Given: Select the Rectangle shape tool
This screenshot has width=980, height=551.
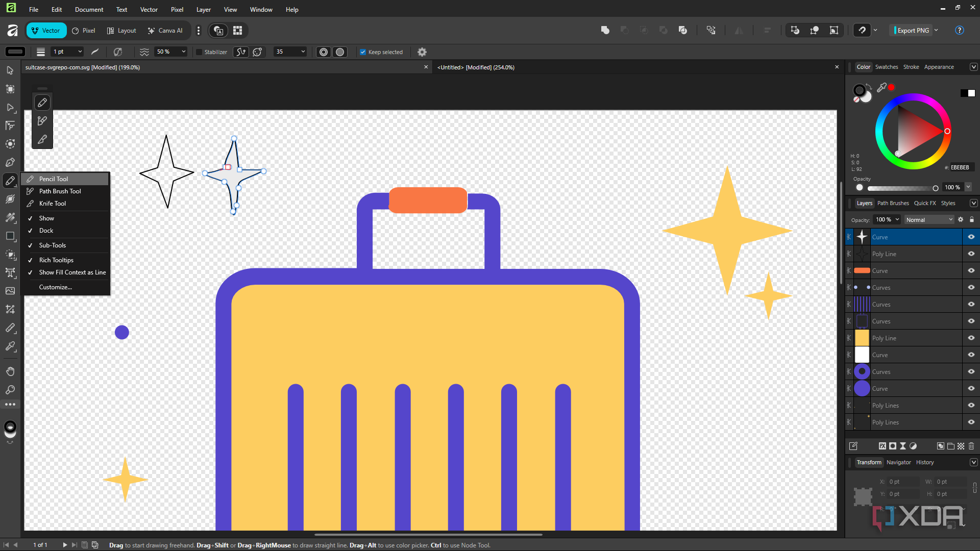Looking at the screenshot, I should pos(10,236).
